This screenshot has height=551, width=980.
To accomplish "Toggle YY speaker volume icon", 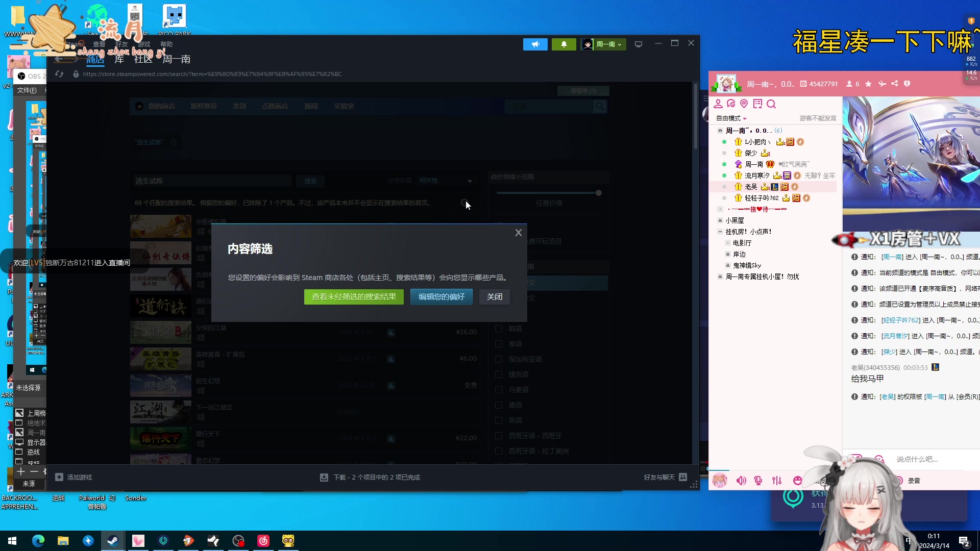I will [x=741, y=481].
